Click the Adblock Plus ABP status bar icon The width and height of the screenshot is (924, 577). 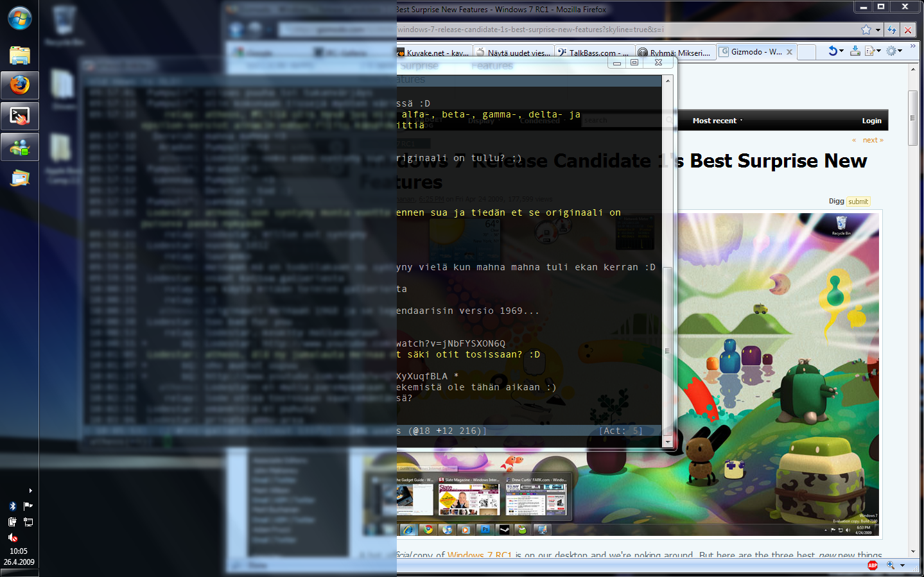click(873, 565)
